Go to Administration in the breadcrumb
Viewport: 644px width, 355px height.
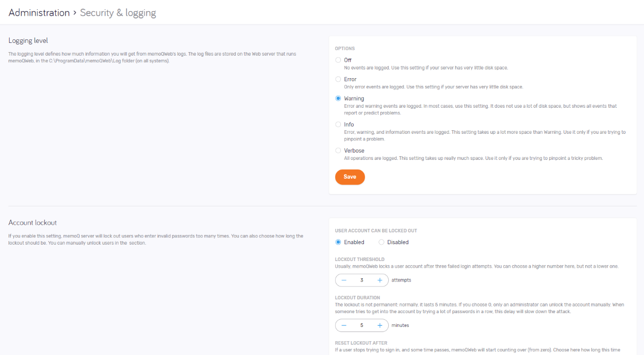[39, 13]
